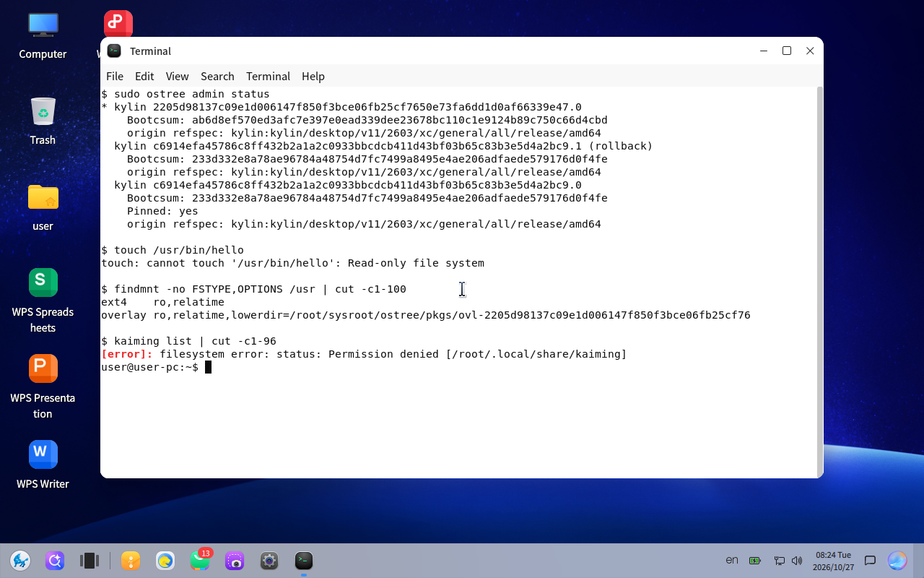Open the calendar from the 08:24 clock

click(x=833, y=561)
